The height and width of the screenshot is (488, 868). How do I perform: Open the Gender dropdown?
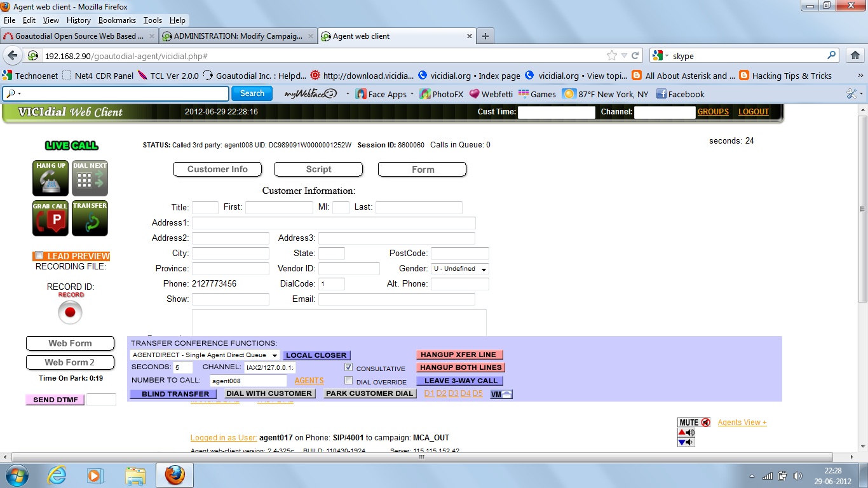click(x=460, y=269)
